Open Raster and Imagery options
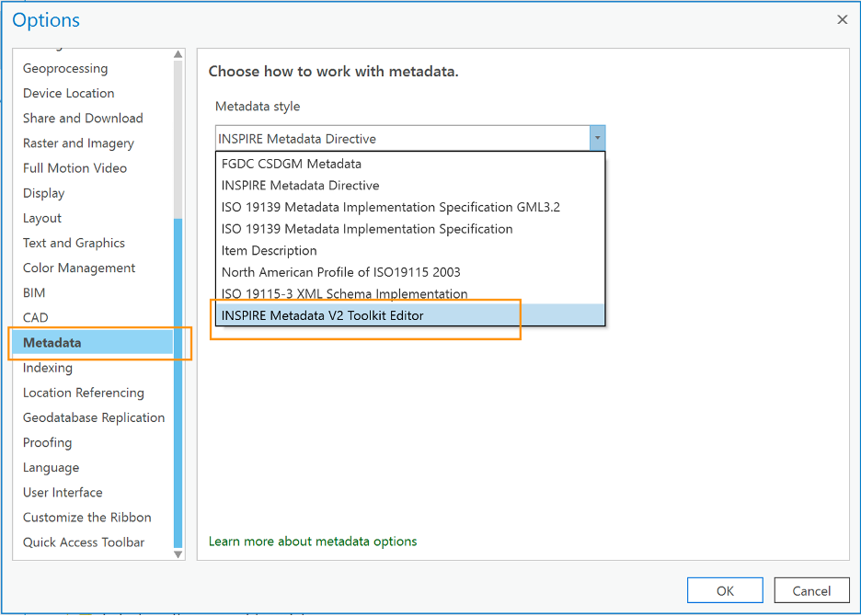861x616 pixels. click(x=78, y=143)
